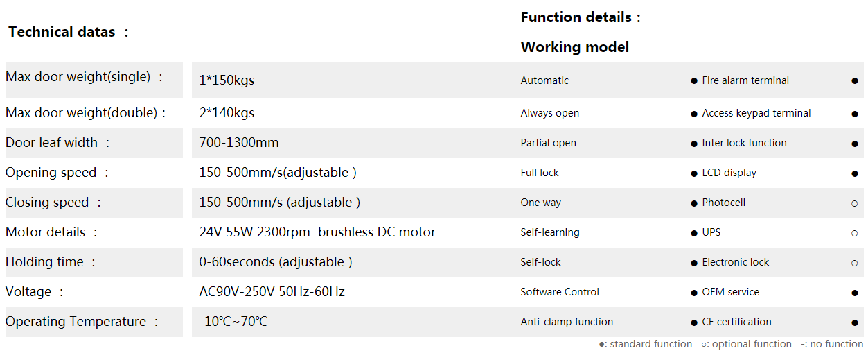Click the Operating Temperature label
Screen dimensions: 868x353
click(x=76, y=322)
